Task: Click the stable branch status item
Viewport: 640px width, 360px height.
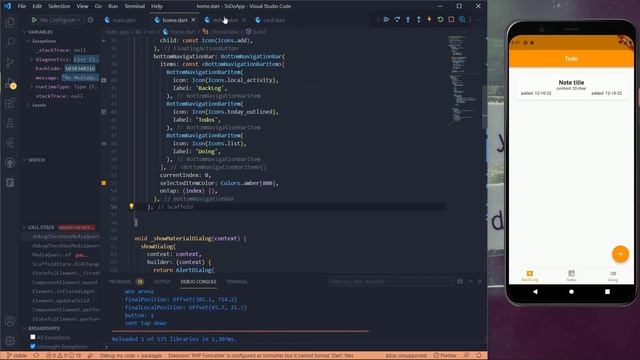Action: click(x=17, y=356)
